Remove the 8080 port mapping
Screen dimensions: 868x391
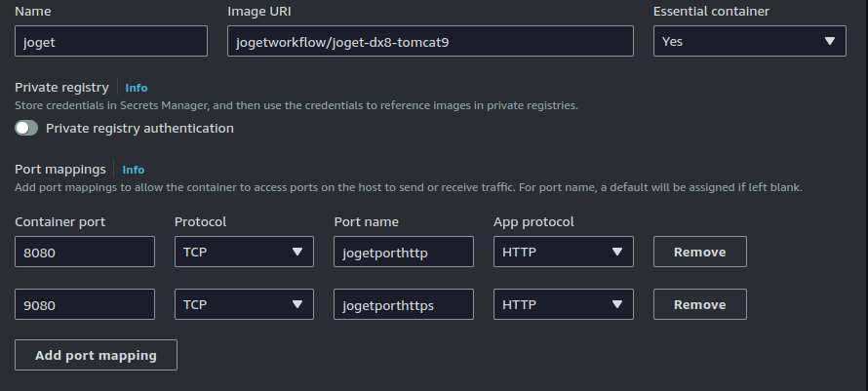[x=699, y=252]
